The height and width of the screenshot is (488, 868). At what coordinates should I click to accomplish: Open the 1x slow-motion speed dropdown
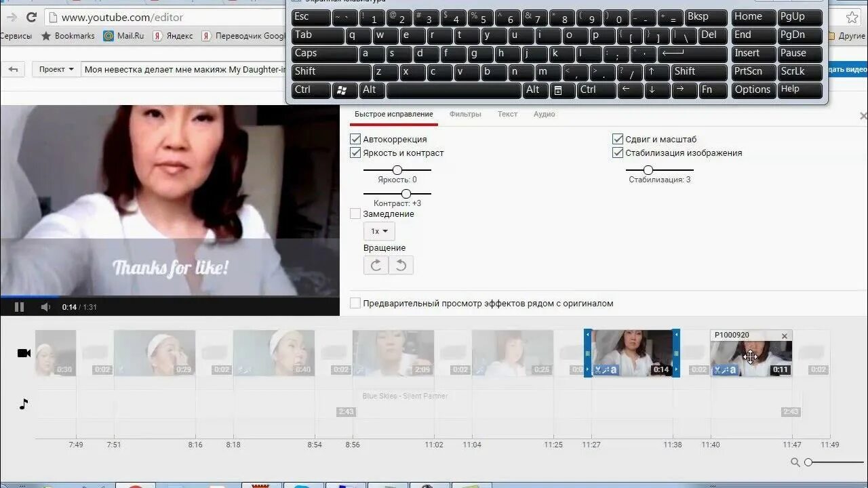(379, 231)
